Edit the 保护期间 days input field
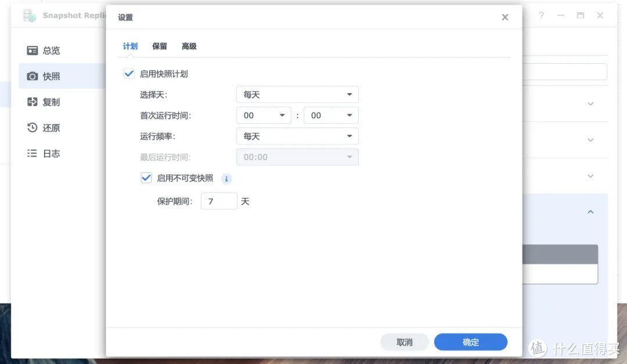 [219, 201]
